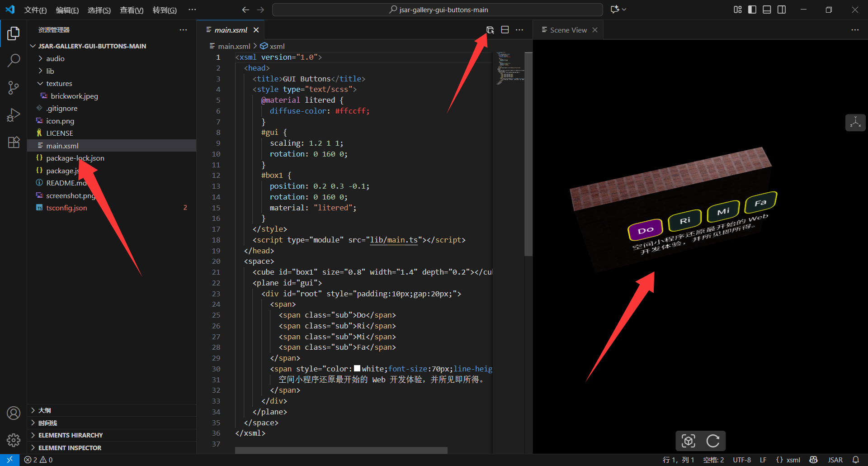Viewport: 868px width, 466px height.
Task: Open the Source Control view
Action: 14,88
